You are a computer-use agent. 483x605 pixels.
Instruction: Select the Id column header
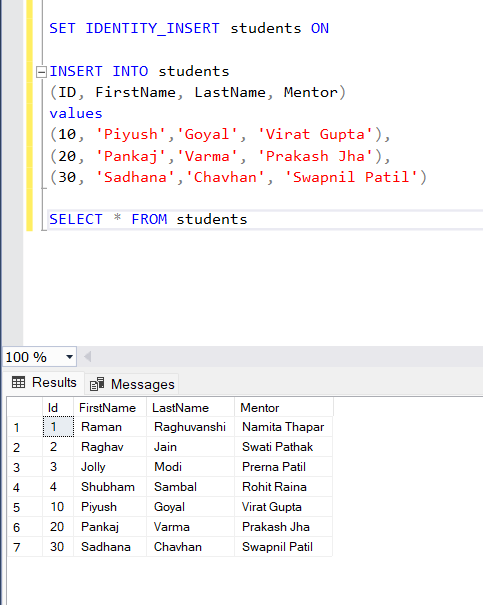pyautogui.click(x=58, y=407)
